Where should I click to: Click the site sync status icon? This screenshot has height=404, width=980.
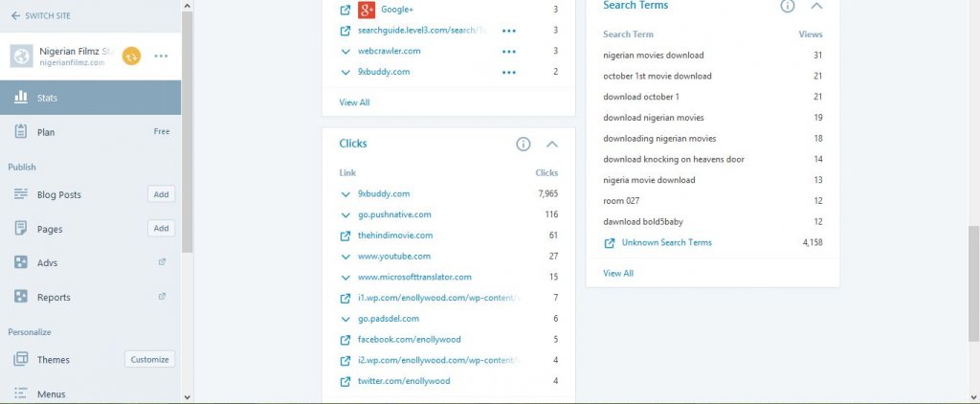[x=131, y=56]
